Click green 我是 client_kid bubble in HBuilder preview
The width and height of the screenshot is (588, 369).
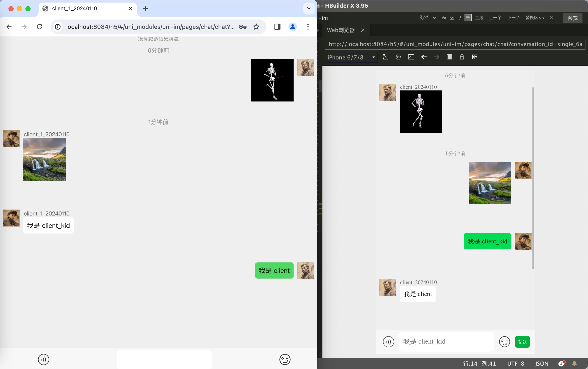point(487,241)
